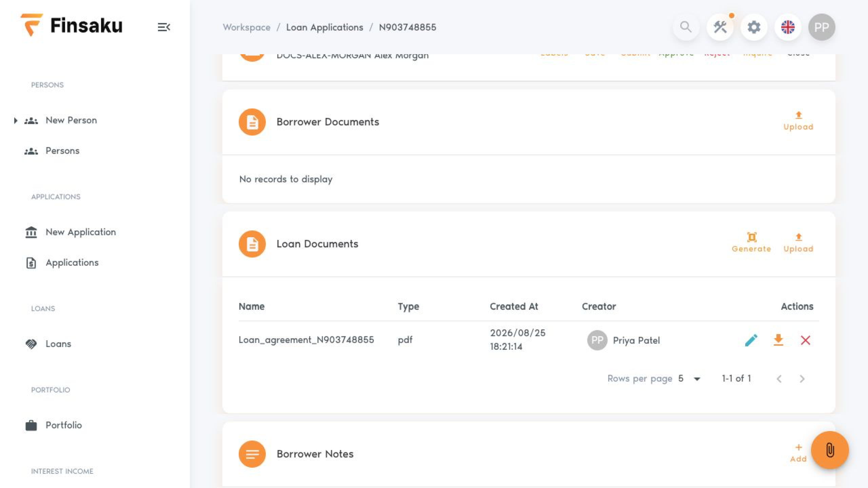Click the No records to display message
Viewport: 868px width, 488px height.
point(286,179)
